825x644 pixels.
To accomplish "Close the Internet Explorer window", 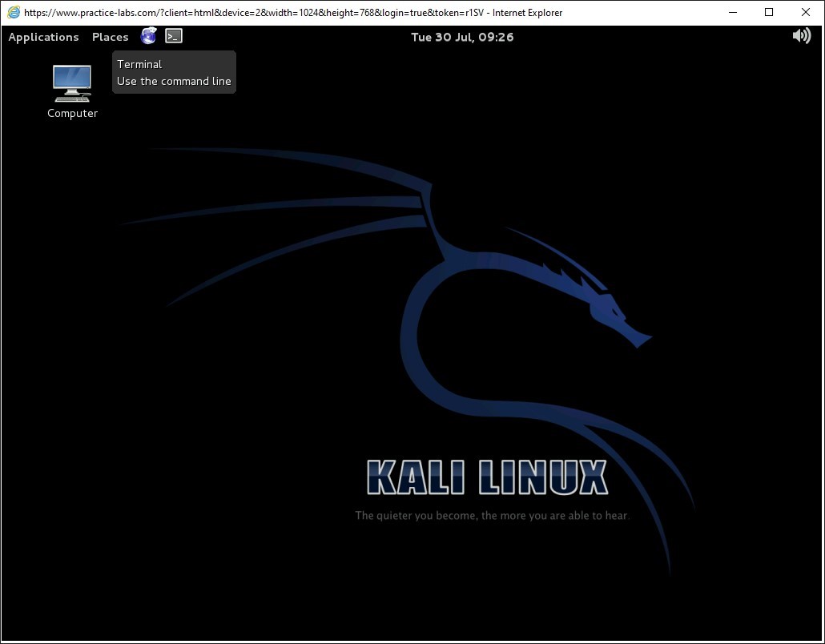I will coord(806,12).
